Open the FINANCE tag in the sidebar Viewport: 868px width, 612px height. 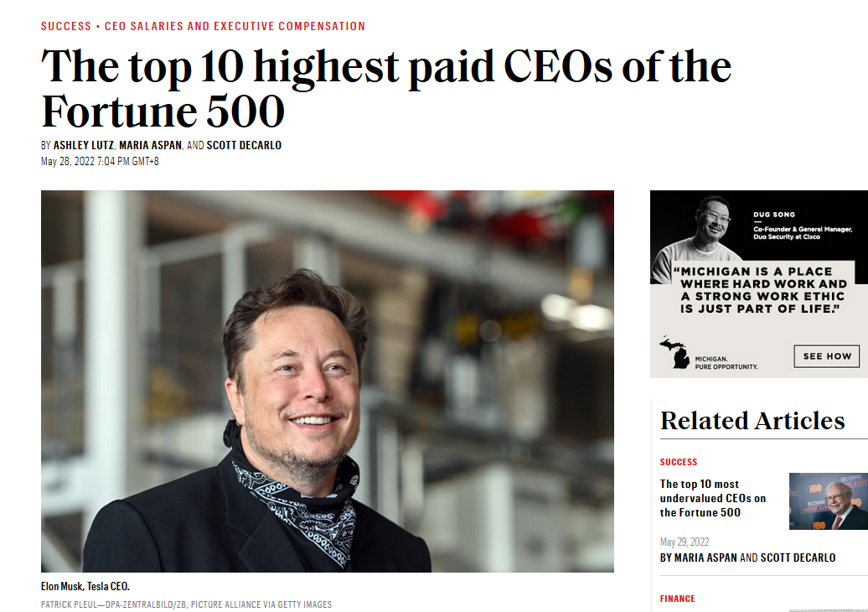pyautogui.click(x=677, y=599)
